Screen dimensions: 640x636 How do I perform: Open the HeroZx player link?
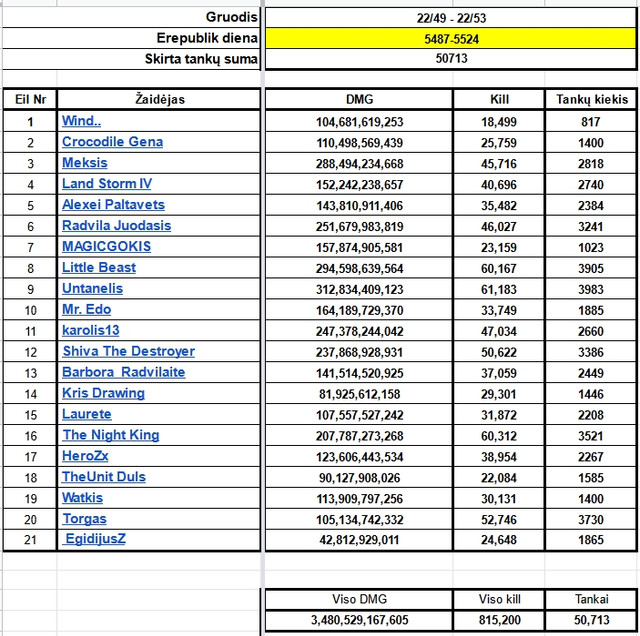pos(85,456)
